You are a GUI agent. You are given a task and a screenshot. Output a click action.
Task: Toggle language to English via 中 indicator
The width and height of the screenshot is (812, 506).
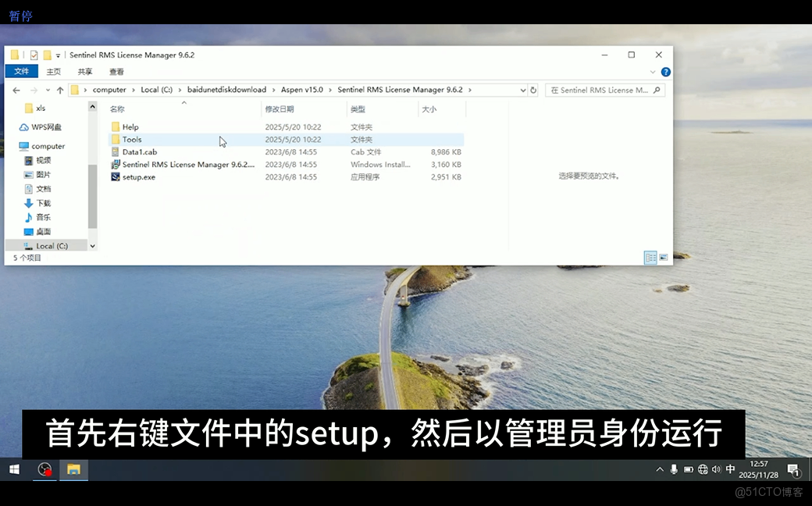(x=729, y=469)
